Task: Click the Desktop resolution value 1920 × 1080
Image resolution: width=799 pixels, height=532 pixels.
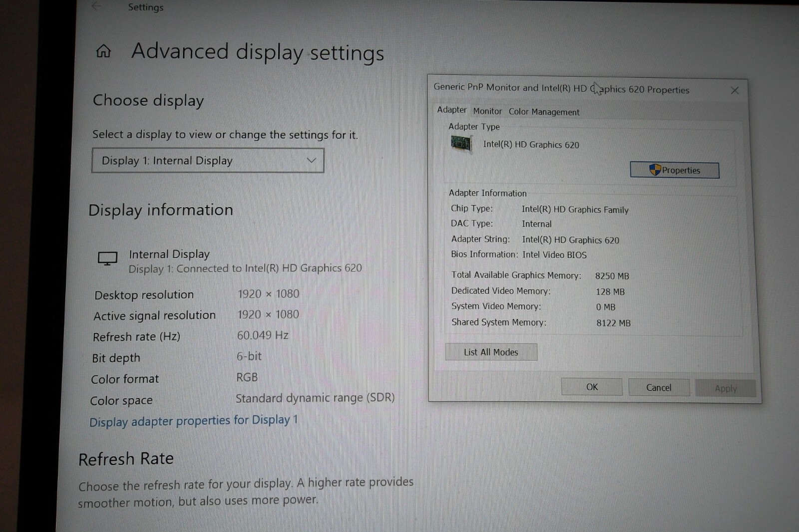Action: click(269, 294)
